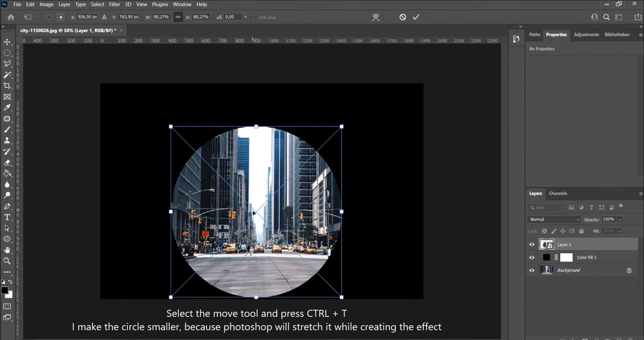Toggle lock position icon in Layers
644x340 pixels.
point(563,231)
